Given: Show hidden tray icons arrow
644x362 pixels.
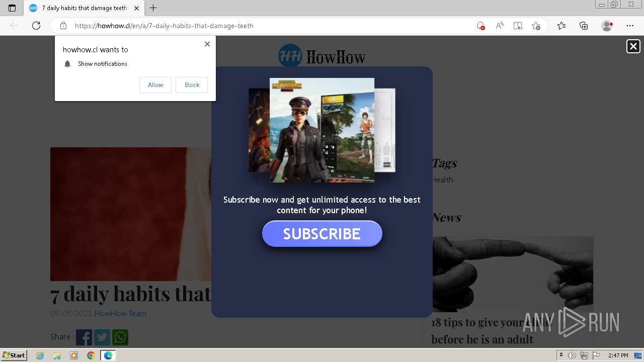Looking at the screenshot, I should click(561, 355).
